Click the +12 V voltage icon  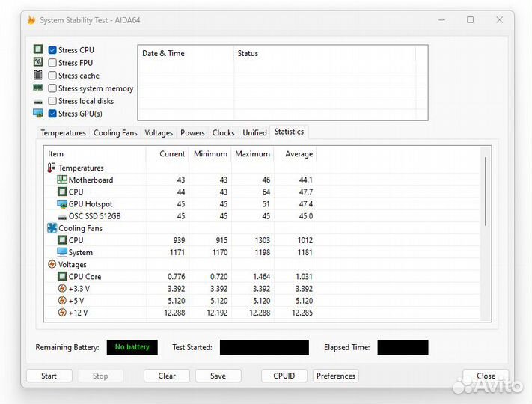point(62,313)
